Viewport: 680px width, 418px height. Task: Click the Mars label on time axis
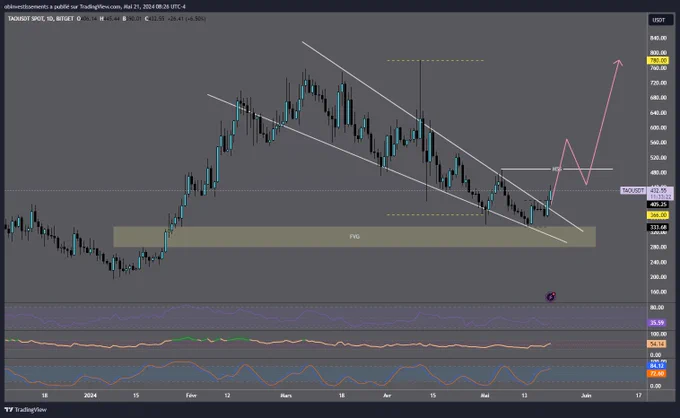point(286,395)
